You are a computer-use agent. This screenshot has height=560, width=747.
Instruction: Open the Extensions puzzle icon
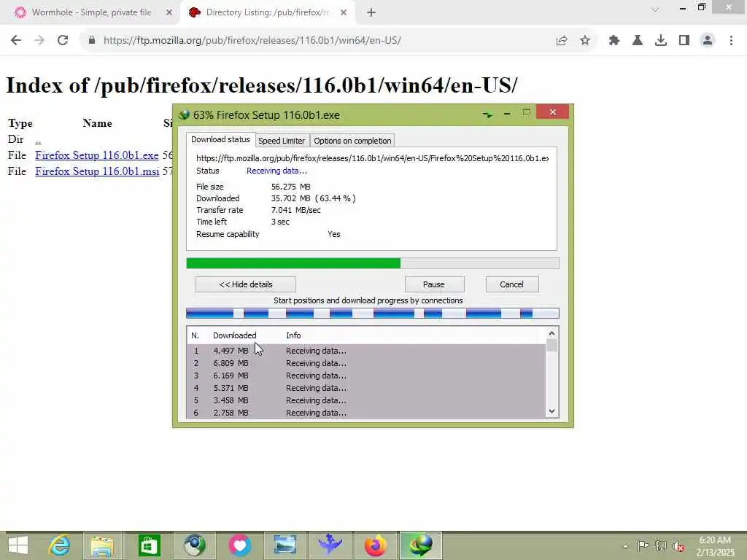coord(614,41)
